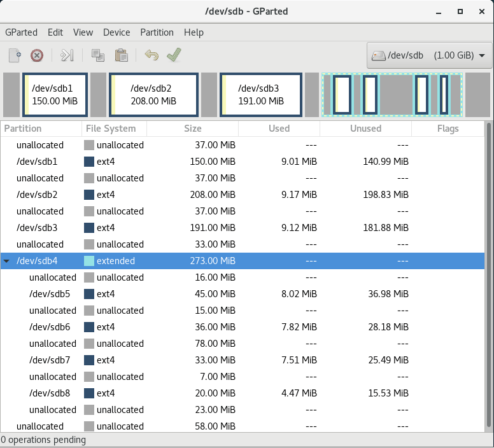Click the Flags column header
This screenshot has width=494, height=448.
448,129
